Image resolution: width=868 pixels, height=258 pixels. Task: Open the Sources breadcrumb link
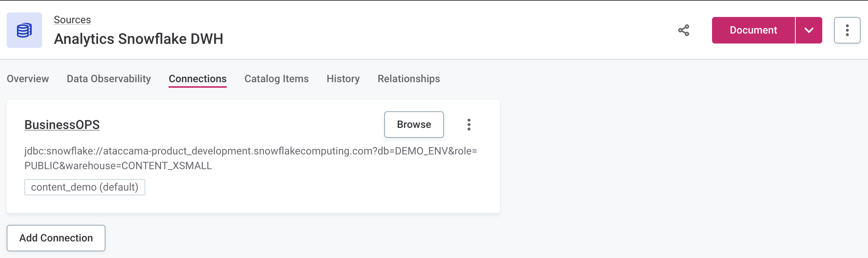tap(72, 19)
